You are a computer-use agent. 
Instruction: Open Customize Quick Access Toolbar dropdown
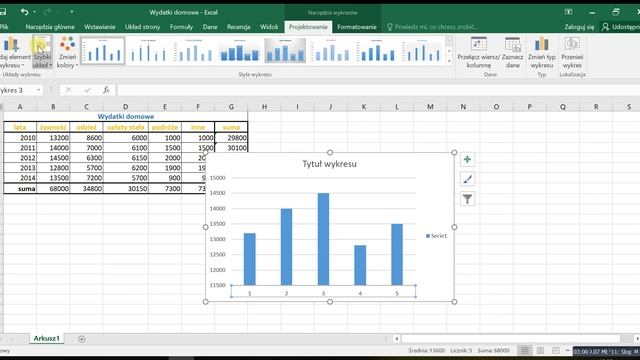click(x=72, y=12)
